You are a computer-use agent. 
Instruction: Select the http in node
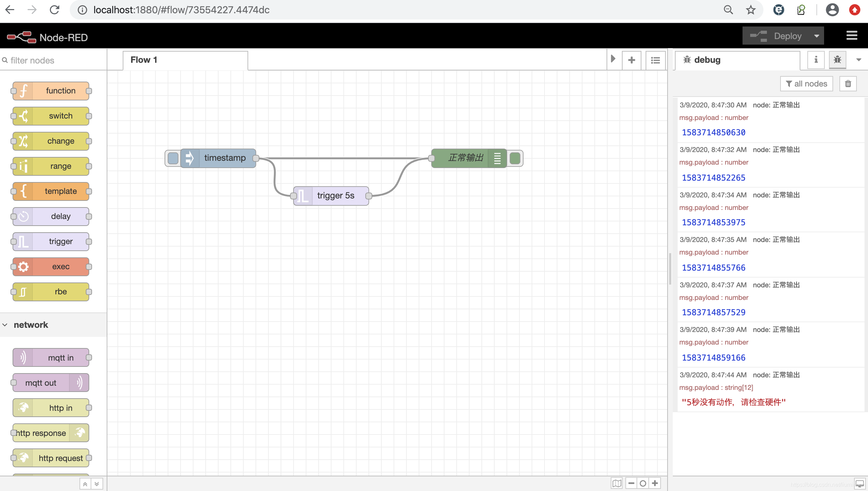click(51, 408)
